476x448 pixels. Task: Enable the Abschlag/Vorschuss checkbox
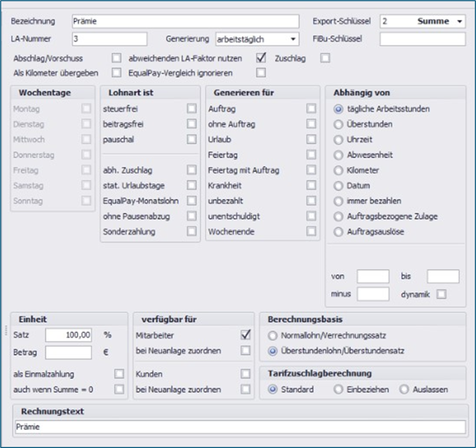116,57
